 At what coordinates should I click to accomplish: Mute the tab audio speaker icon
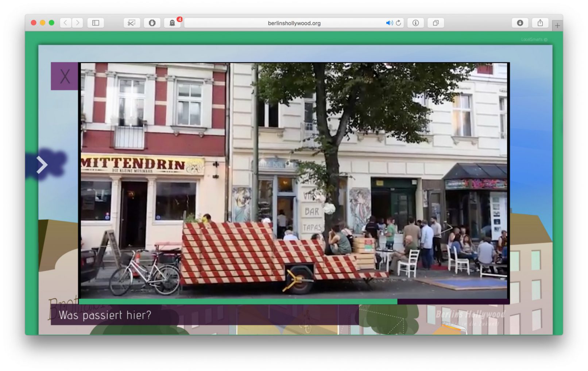(x=389, y=23)
